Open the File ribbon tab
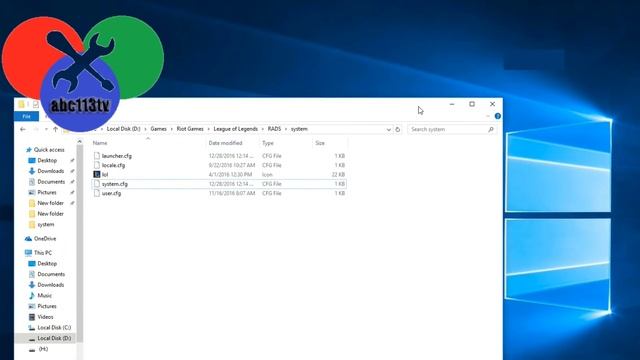The height and width of the screenshot is (360, 640). (x=27, y=116)
